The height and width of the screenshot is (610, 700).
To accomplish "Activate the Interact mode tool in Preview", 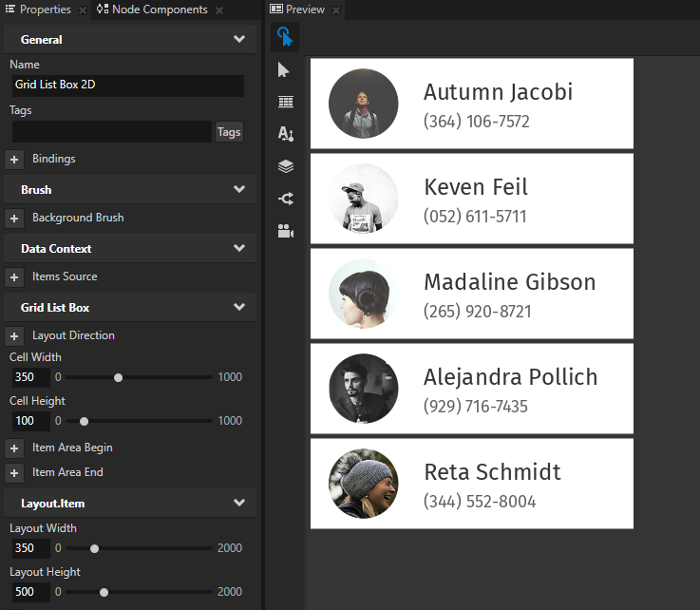I will 285,37.
